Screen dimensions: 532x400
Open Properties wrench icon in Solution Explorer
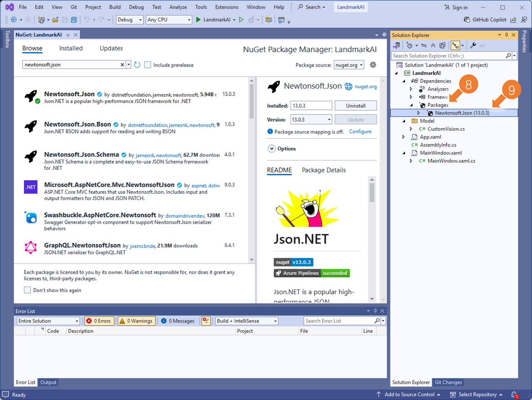(473, 46)
